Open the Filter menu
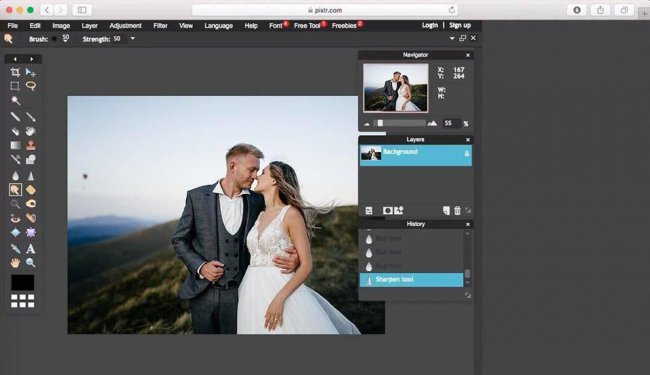The width and height of the screenshot is (650, 375). point(160,26)
